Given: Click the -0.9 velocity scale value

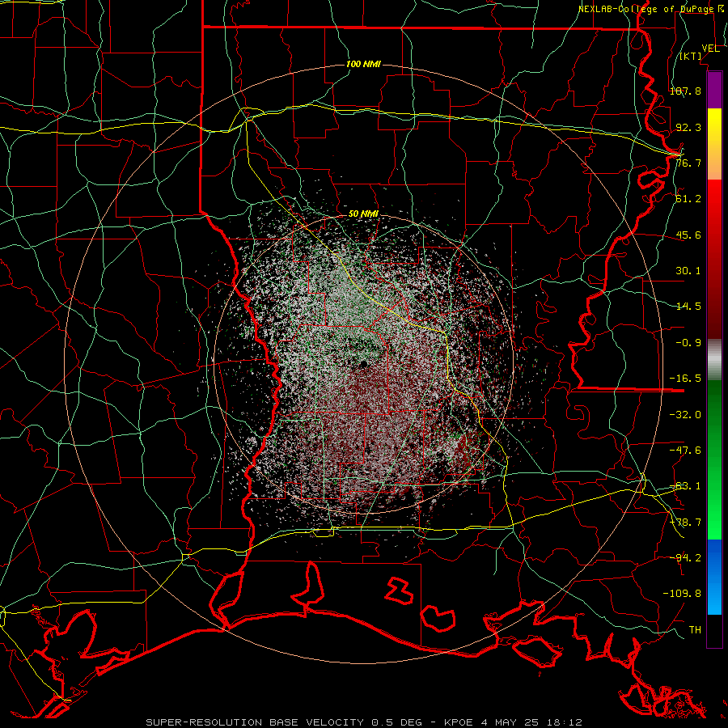Looking at the screenshot, I should 688,343.
